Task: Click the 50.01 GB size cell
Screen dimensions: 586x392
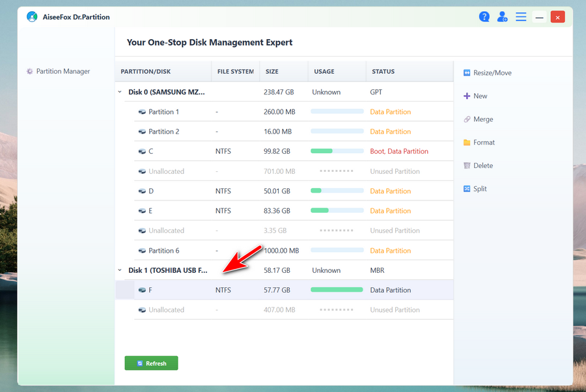Action: [277, 191]
